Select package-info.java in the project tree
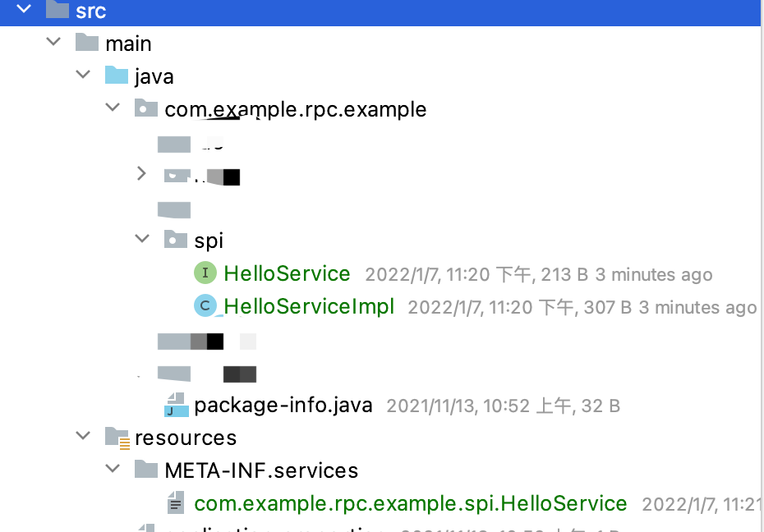Screen dimensions: 764x532 click(283, 405)
